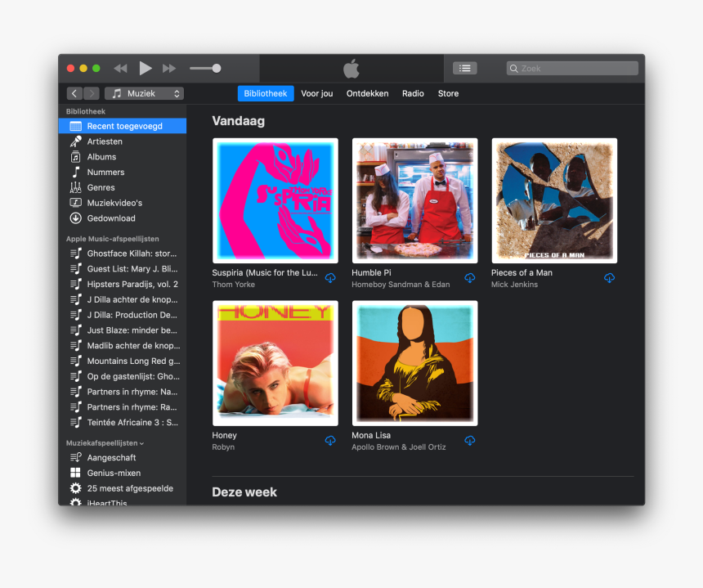Click the album icon beside Albums
Image resolution: width=703 pixels, height=588 pixels.
coord(76,156)
